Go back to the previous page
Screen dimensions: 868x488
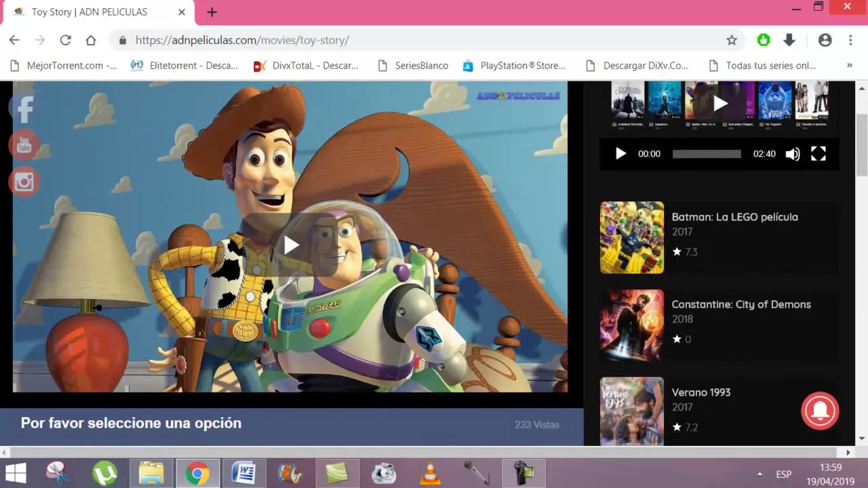(14, 40)
